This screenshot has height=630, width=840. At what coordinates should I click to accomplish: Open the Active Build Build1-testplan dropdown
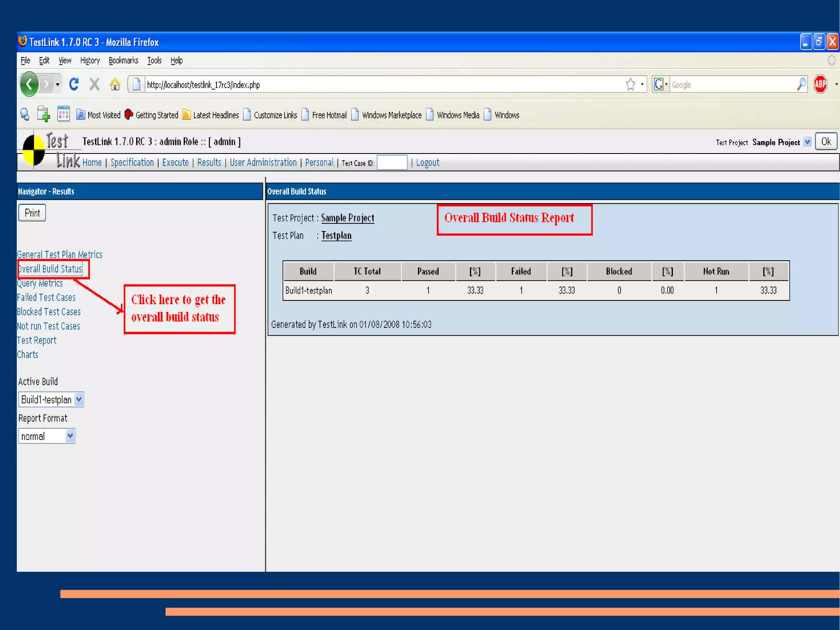(51, 399)
